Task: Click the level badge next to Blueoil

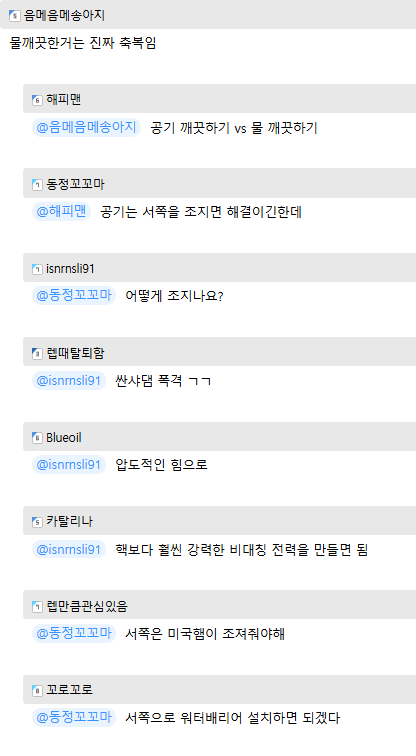Action: click(x=37, y=437)
